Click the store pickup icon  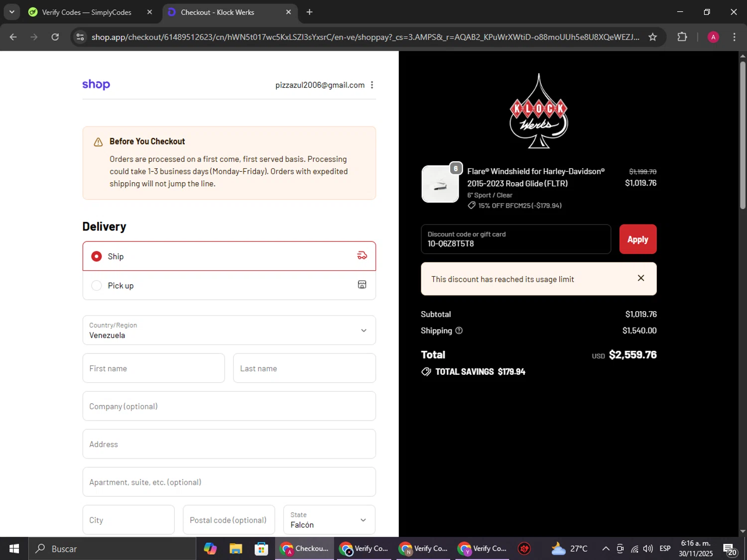click(x=362, y=285)
